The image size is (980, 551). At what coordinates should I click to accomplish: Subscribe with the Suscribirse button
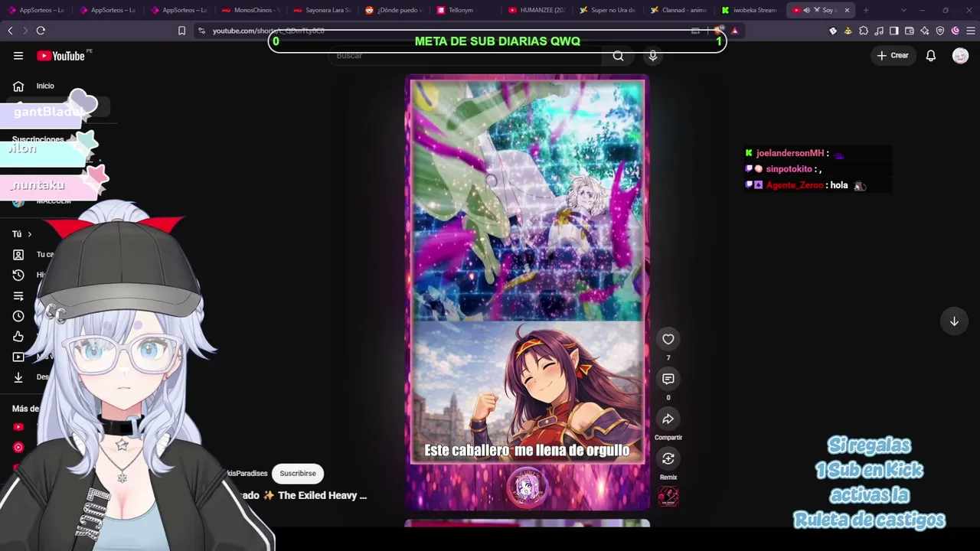point(298,474)
